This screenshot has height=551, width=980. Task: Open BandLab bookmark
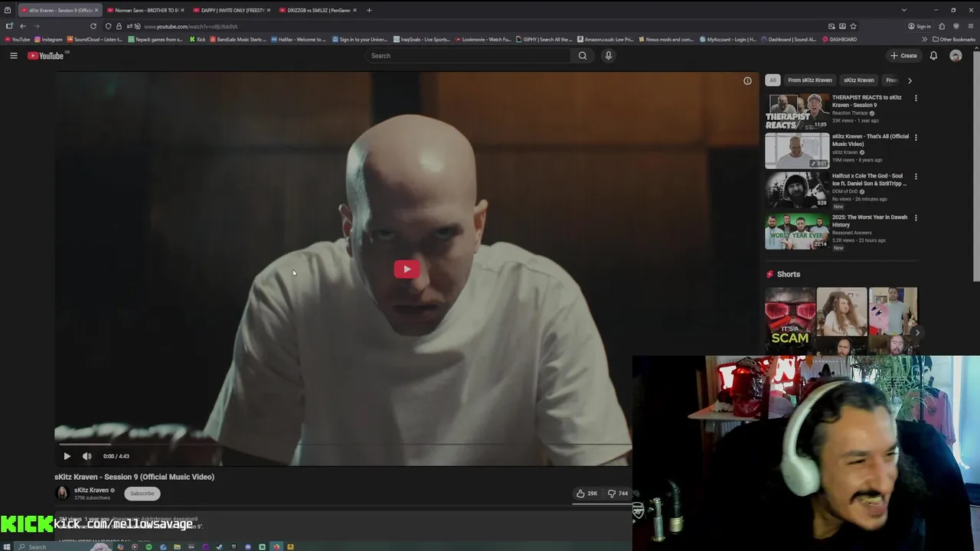tap(238, 39)
